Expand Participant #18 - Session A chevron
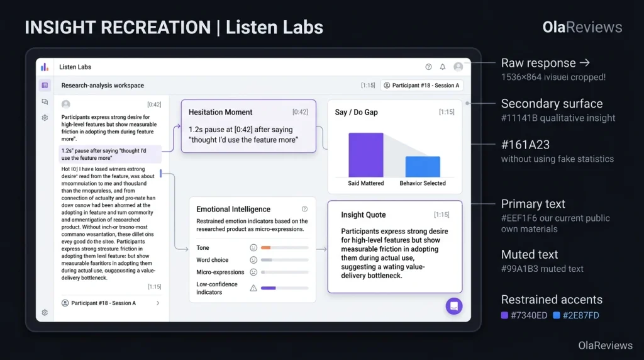Viewport: 644px width, 360px height. 158,303
